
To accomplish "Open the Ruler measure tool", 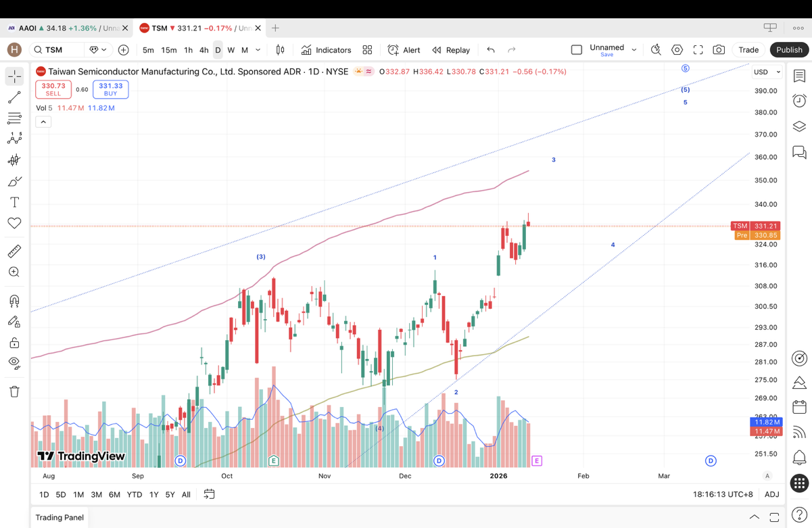I will (14, 251).
